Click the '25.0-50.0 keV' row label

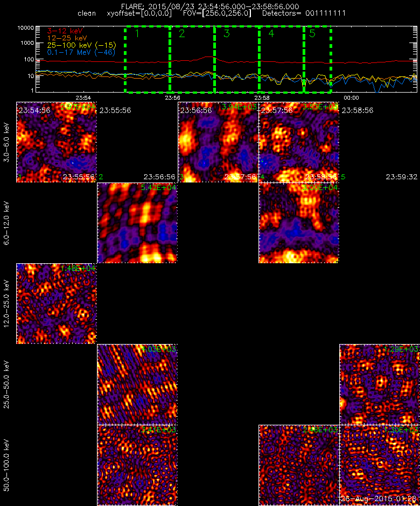6,384
